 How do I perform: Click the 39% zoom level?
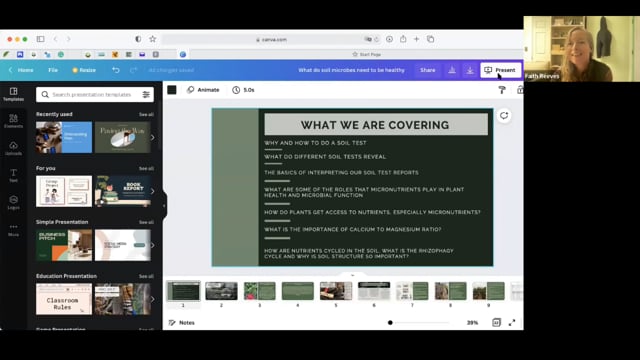click(472, 322)
